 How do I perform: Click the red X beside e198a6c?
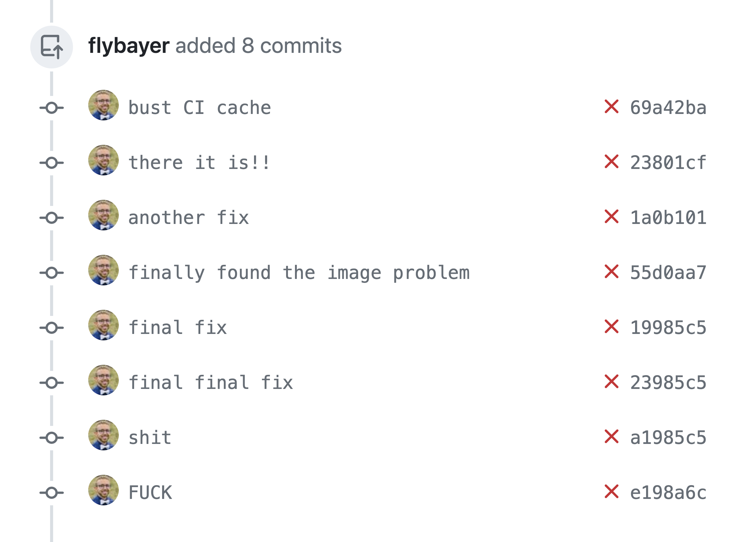[611, 492]
